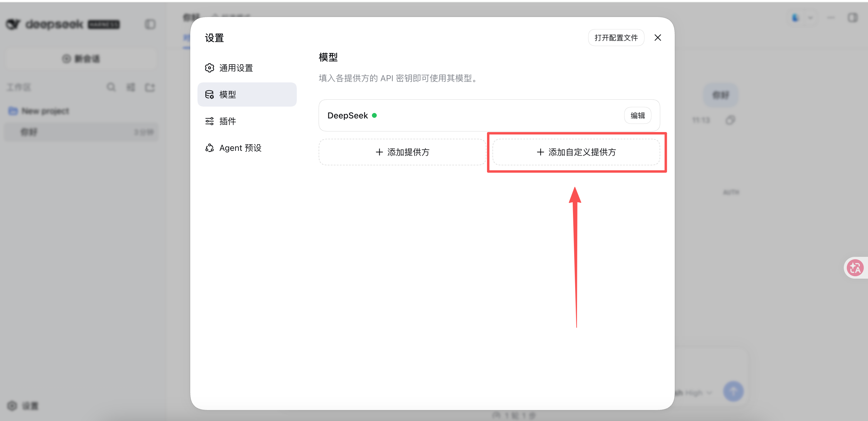Click the DeepSeek provider name
Screen dimensions: 868x421
(347, 115)
